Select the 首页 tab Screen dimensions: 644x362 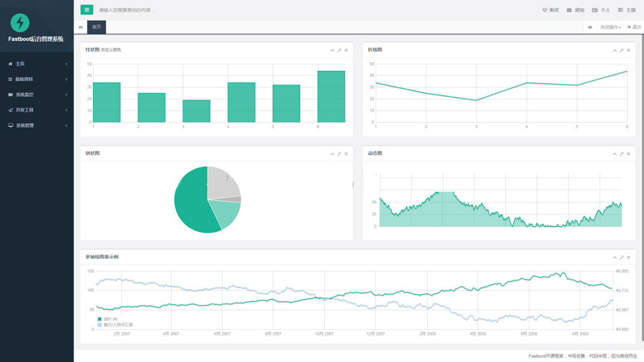97,27
